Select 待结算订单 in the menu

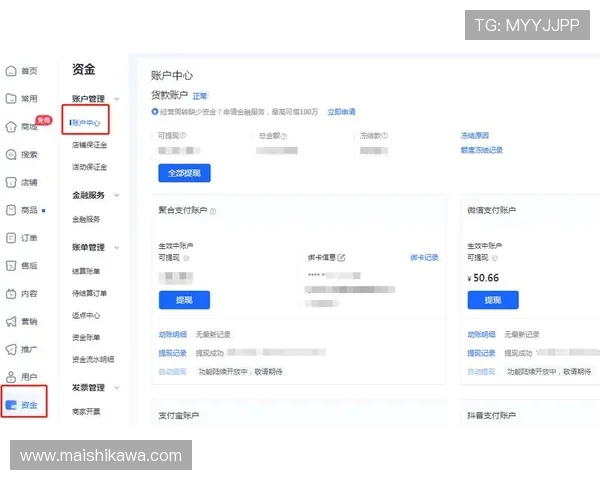pyautogui.click(x=90, y=293)
